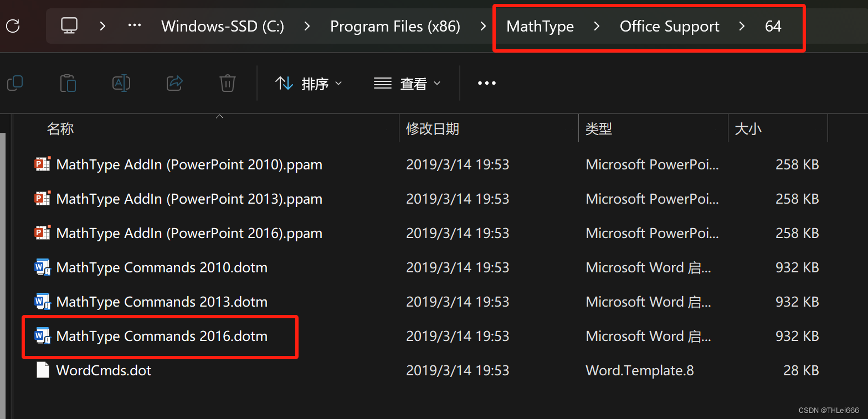Open the hidden path ellipsis in the address bar

click(x=135, y=25)
